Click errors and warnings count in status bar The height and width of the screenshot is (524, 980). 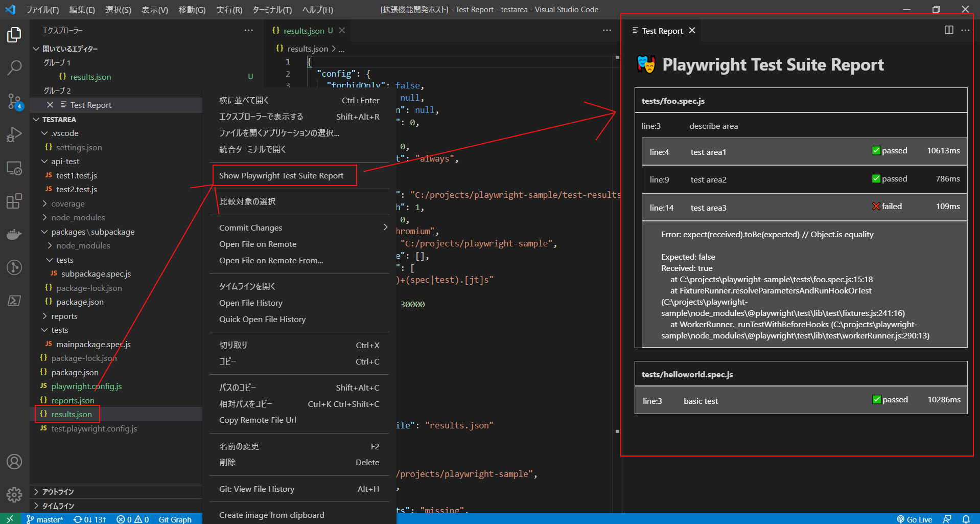pyautogui.click(x=132, y=519)
